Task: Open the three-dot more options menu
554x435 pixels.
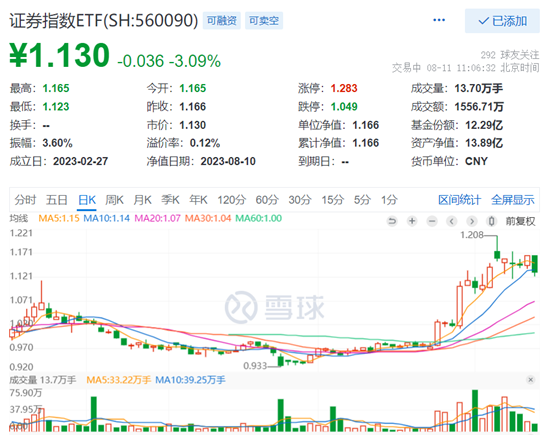Action: [439, 20]
